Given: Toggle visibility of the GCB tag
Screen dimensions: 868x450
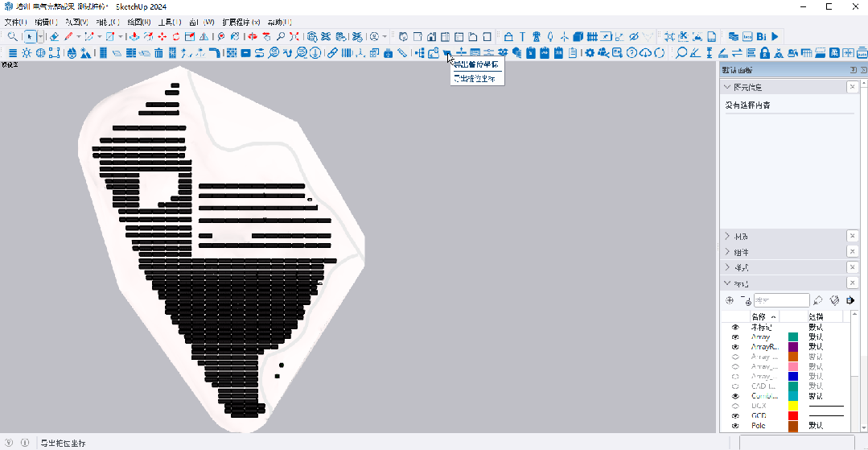Looking at the screenshot, I should pos(734,415).
